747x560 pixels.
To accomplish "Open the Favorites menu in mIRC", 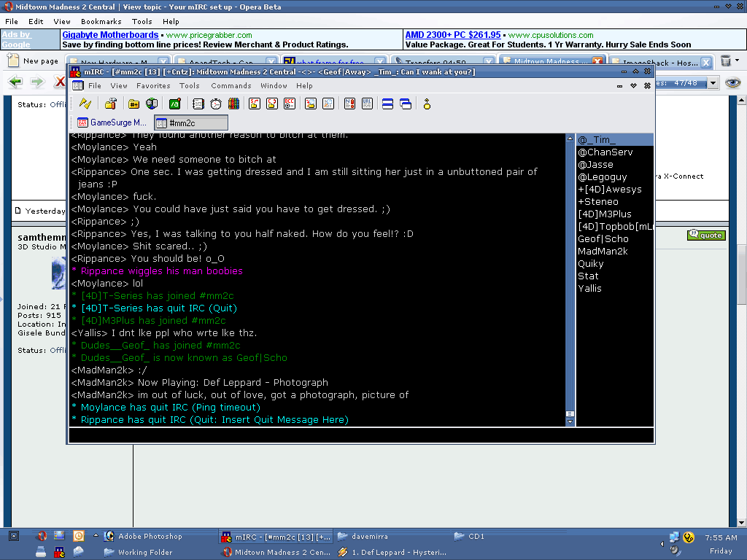I will pos(153,86).
